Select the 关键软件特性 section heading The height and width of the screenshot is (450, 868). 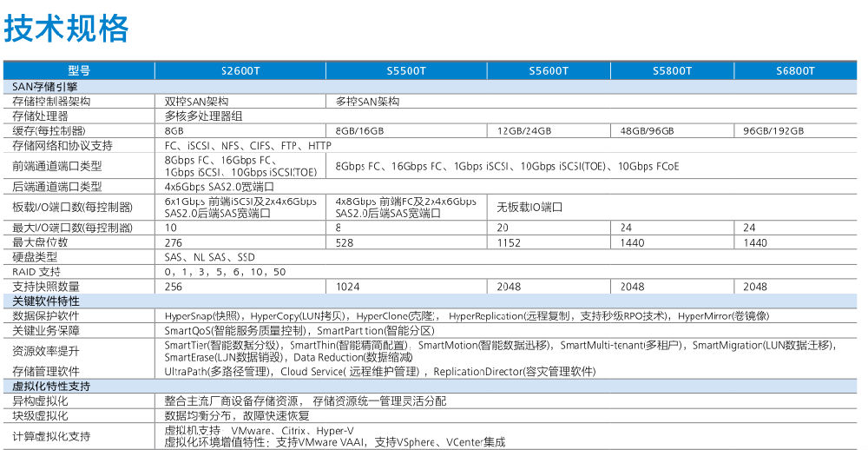(x=46, y=301)
